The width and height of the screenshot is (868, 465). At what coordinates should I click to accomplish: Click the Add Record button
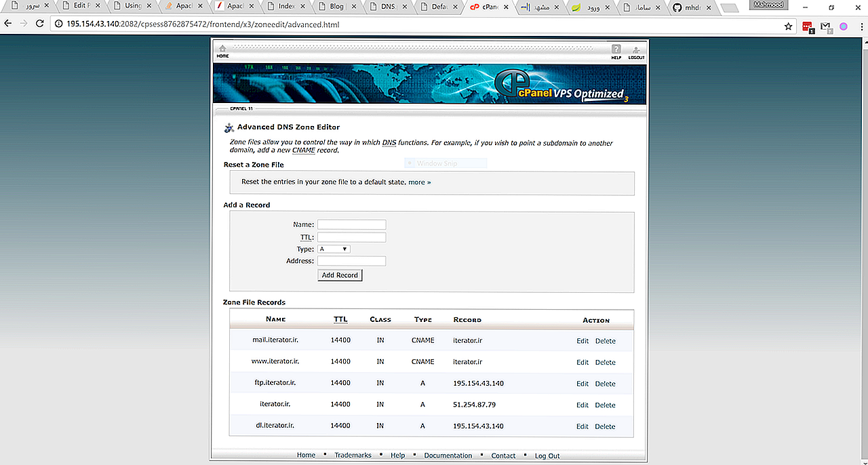click(x=340, y=275)
